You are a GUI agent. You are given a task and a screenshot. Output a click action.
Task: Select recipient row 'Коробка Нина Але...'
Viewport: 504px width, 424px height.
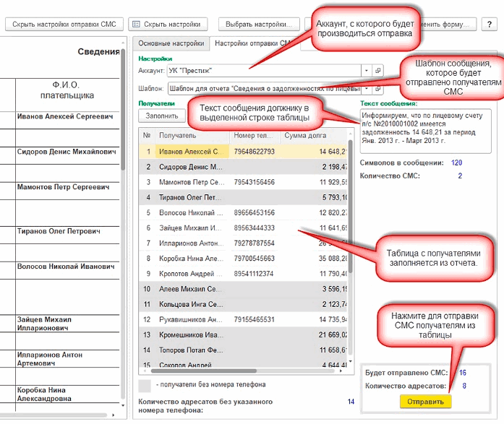[243, 259]
